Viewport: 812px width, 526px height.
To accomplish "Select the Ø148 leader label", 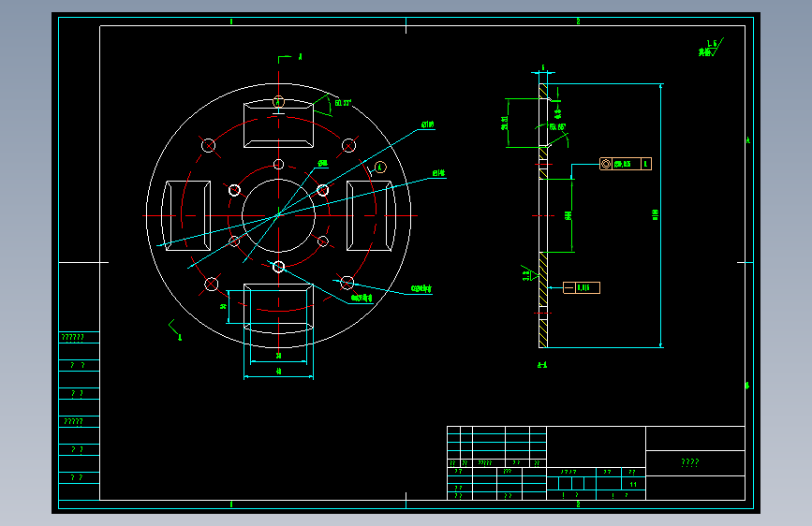I will pyautogui.click(x=438, y=173).
